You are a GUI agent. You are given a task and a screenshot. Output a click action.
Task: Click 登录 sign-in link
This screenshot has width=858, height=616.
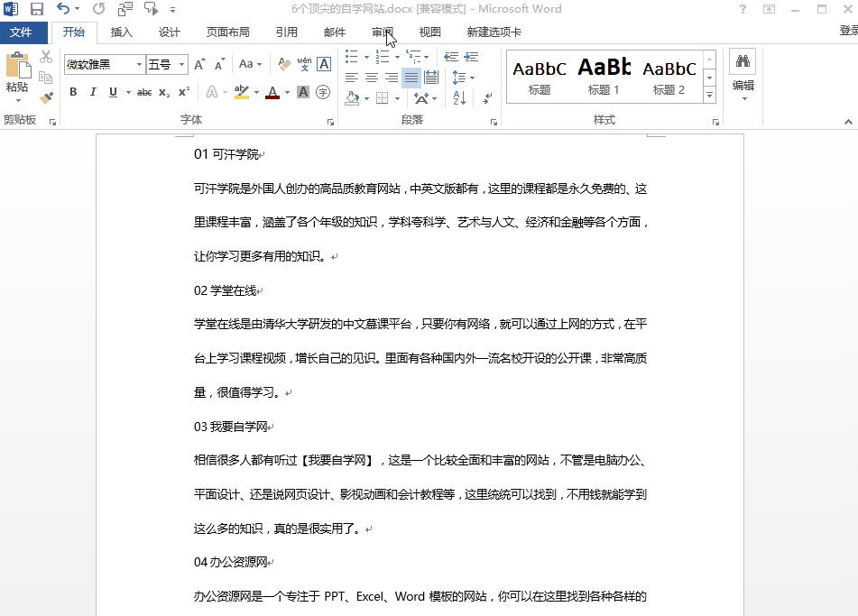click(849, 31)
